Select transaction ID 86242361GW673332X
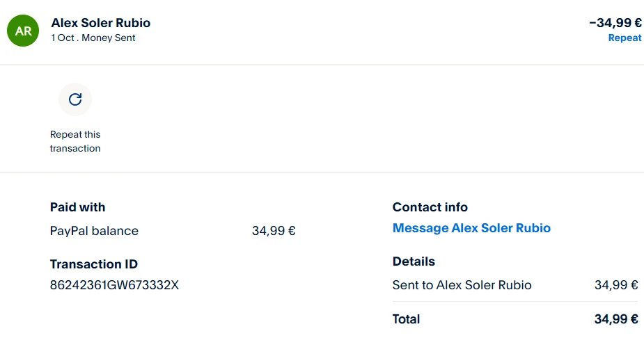 (x=114, y=285)
